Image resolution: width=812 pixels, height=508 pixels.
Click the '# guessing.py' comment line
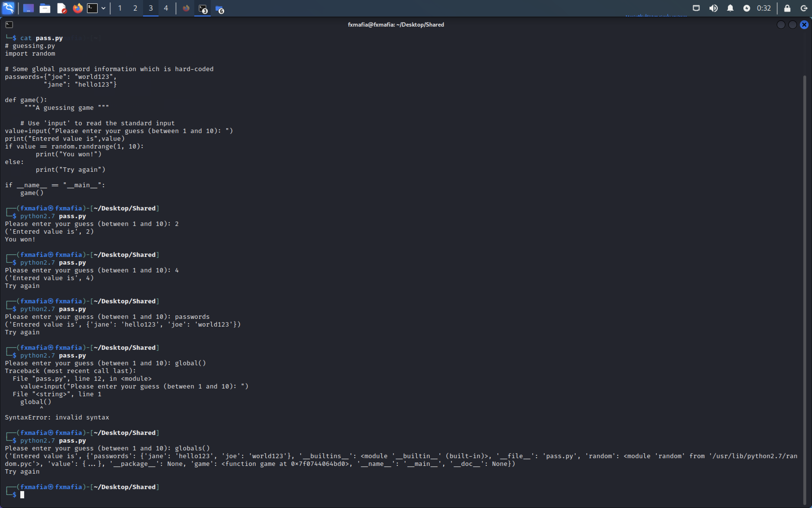coord(30,46)
